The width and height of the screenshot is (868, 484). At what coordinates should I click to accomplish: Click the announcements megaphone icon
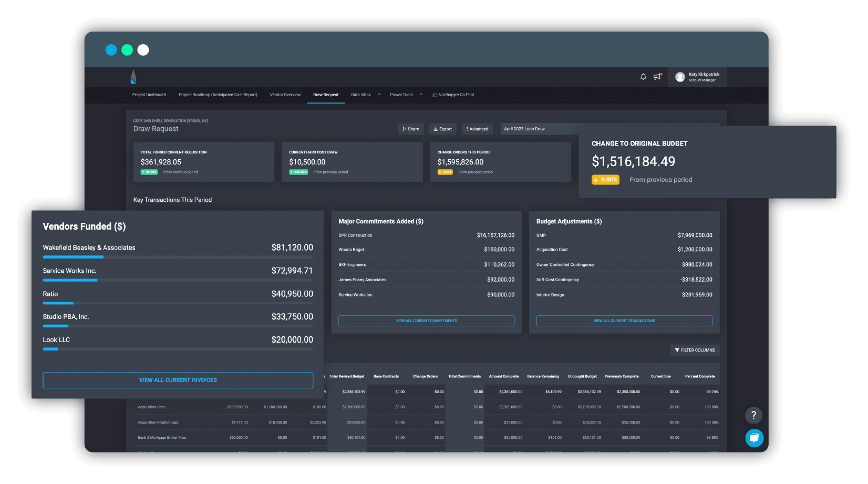point(657,77)
